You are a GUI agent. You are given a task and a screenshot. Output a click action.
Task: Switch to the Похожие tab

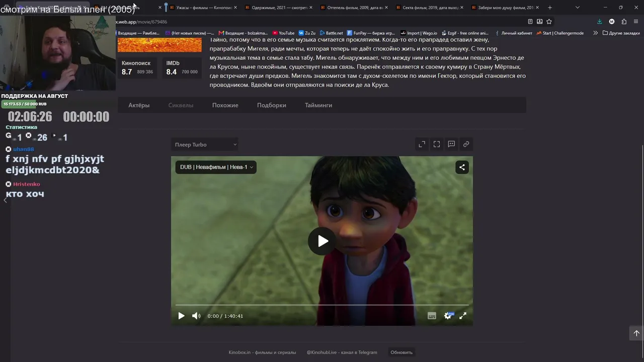coord(225,105)
